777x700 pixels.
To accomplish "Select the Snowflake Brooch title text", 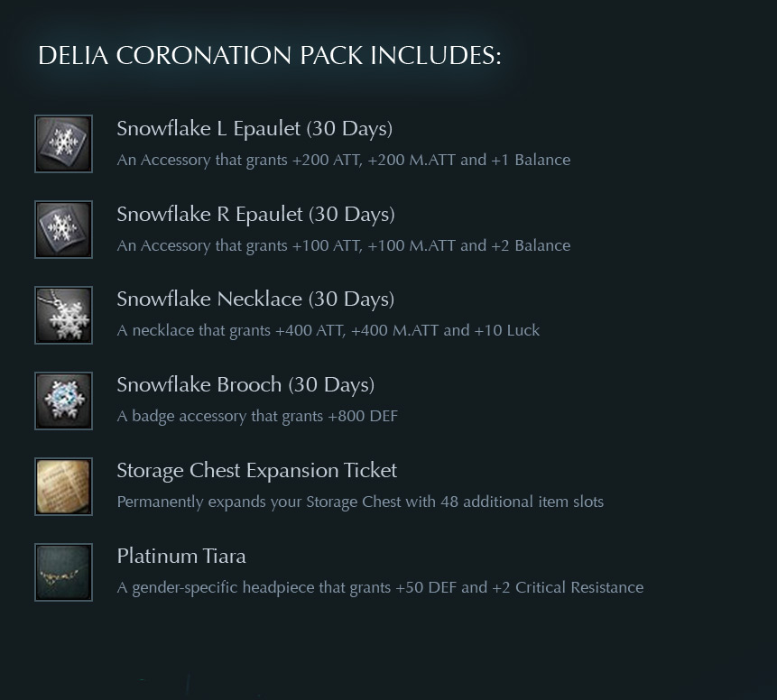I will click(245, 385).
